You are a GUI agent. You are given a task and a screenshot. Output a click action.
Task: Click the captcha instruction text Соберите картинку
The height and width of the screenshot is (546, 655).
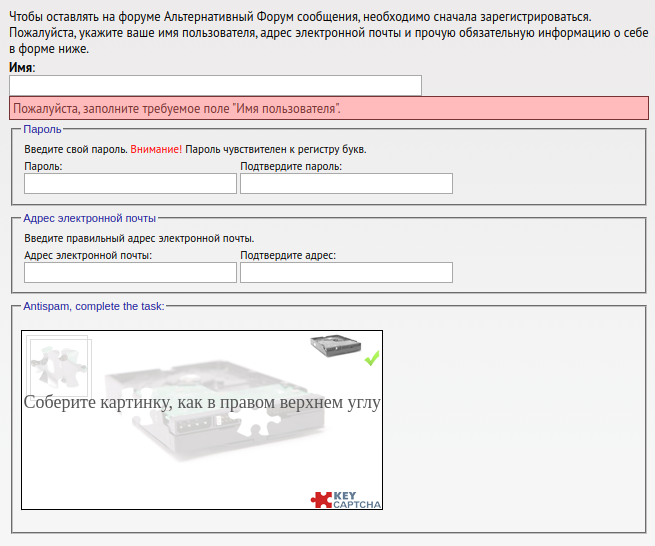pyautogui.click(x=201, y=402)
